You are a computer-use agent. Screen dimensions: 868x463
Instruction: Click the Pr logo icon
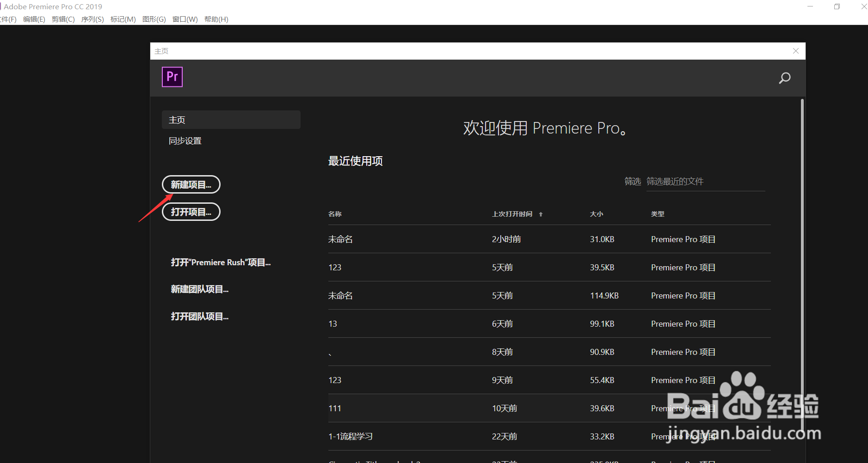[x=172, y=77]
